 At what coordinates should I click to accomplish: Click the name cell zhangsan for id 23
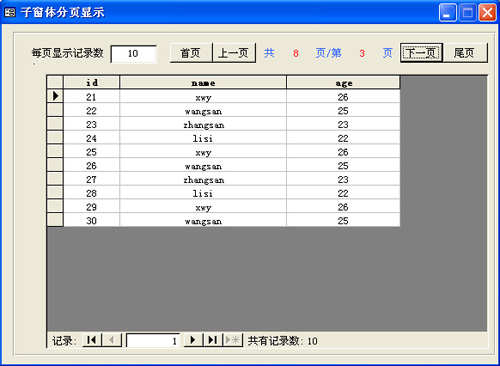203,124
